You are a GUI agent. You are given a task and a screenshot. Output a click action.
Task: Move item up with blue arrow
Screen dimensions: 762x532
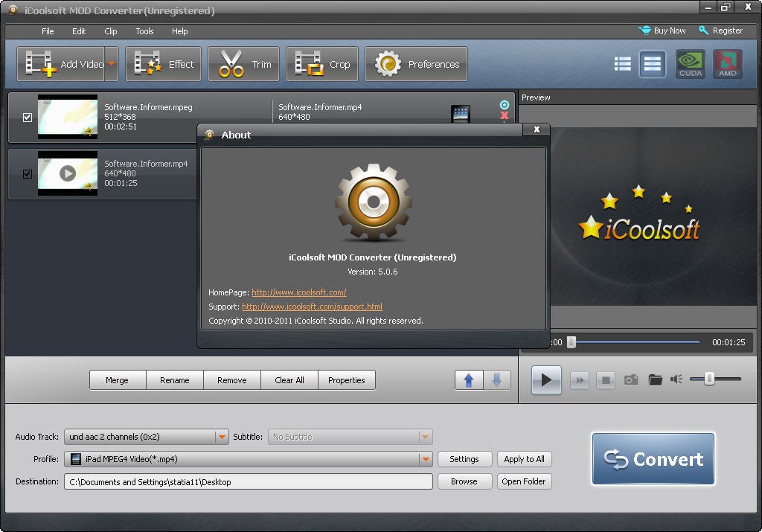[x=469, y=380]
